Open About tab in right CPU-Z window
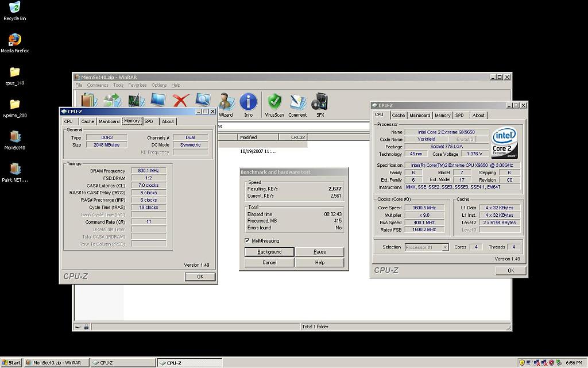 point(478,115)
